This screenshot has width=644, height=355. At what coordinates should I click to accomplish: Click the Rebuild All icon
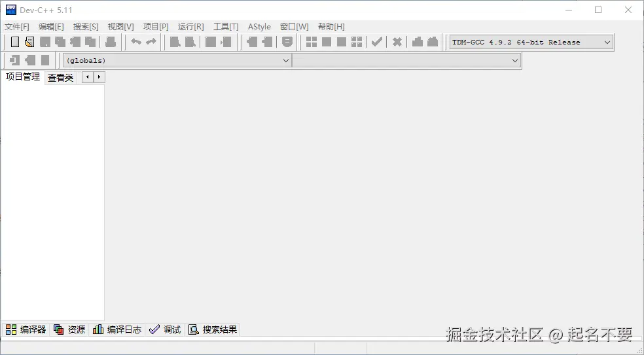(357, 42)
